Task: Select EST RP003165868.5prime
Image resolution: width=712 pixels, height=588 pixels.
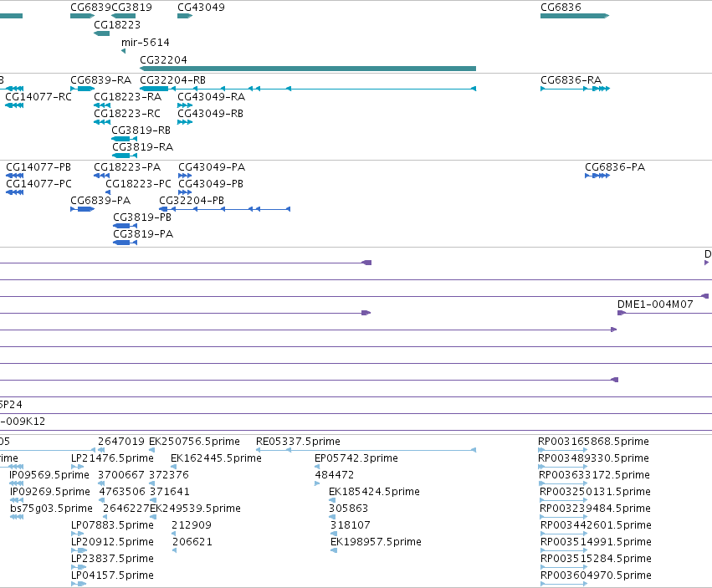Action: [562, 450]
